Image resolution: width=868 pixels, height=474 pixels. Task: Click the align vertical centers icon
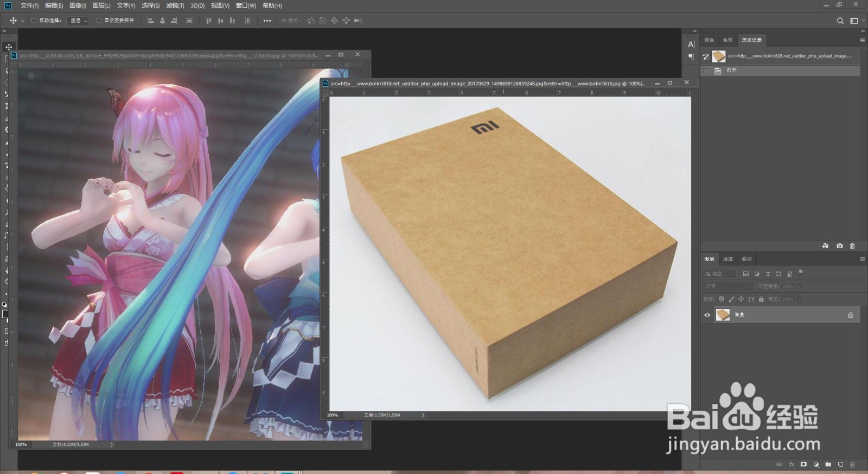click(220, 21)
